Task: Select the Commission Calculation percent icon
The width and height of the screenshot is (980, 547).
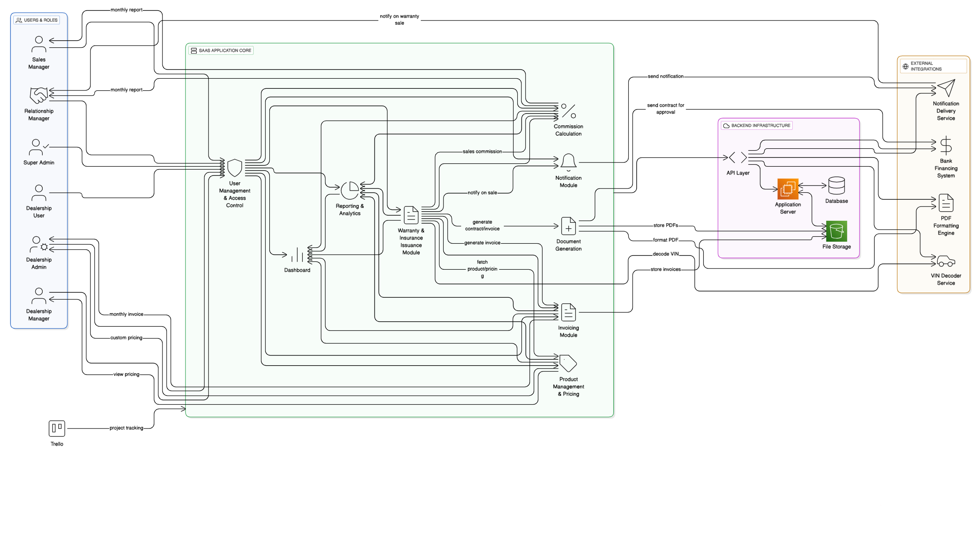Action: [568, 111]
